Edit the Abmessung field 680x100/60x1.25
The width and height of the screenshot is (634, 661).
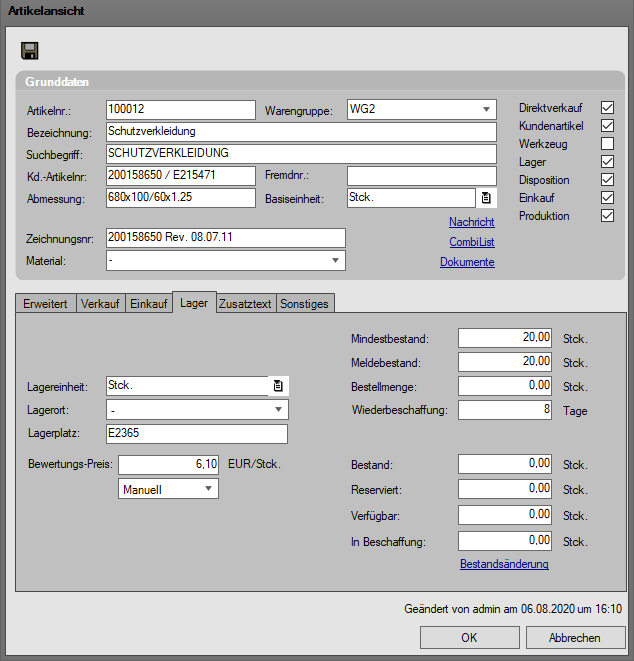point(181,198)
